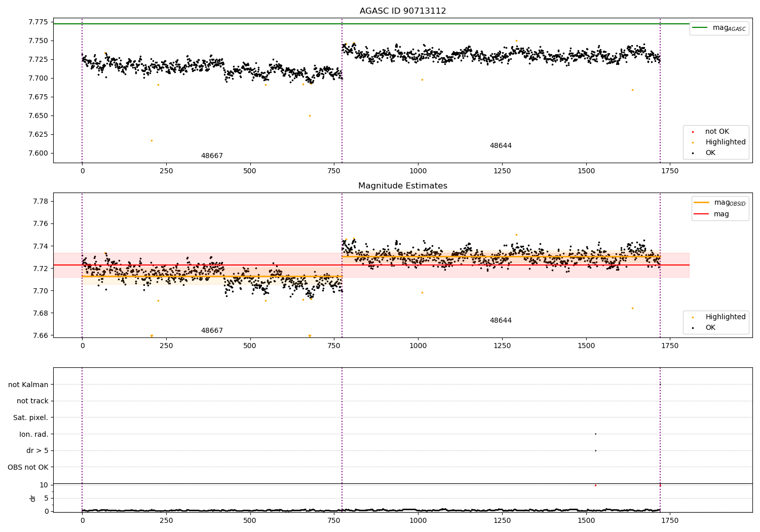Click the 'dr > 5' flag dot near 1525
This screenshot has width=760, height=532.
coord(595,450)
